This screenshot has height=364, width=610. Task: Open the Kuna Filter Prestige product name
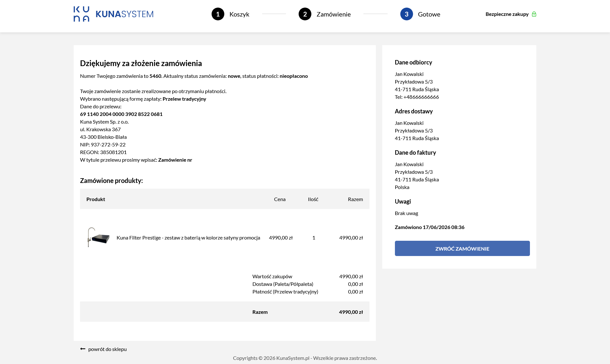coord(188,238)
